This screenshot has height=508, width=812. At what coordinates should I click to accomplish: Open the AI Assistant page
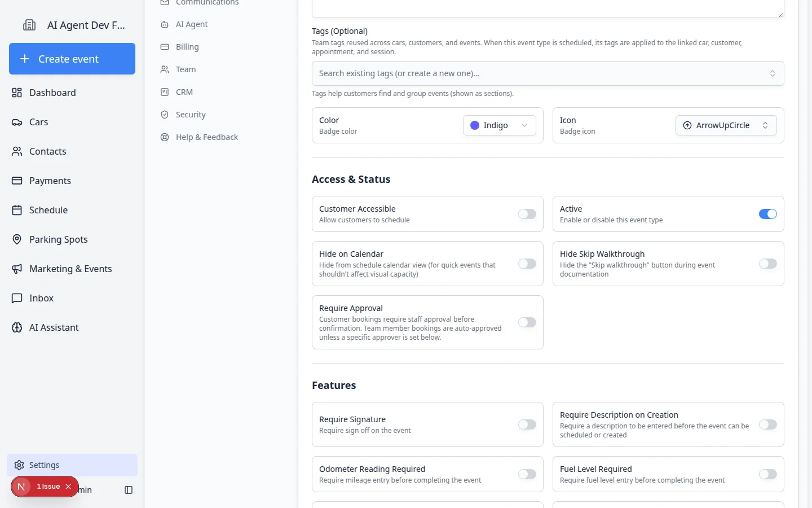(54, 327)
